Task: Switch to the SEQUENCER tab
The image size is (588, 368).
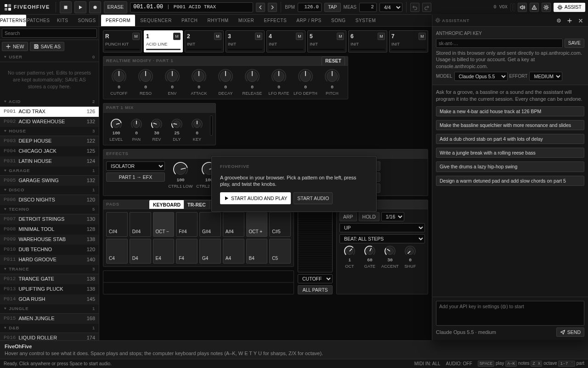Action: [x=156, y=21]
